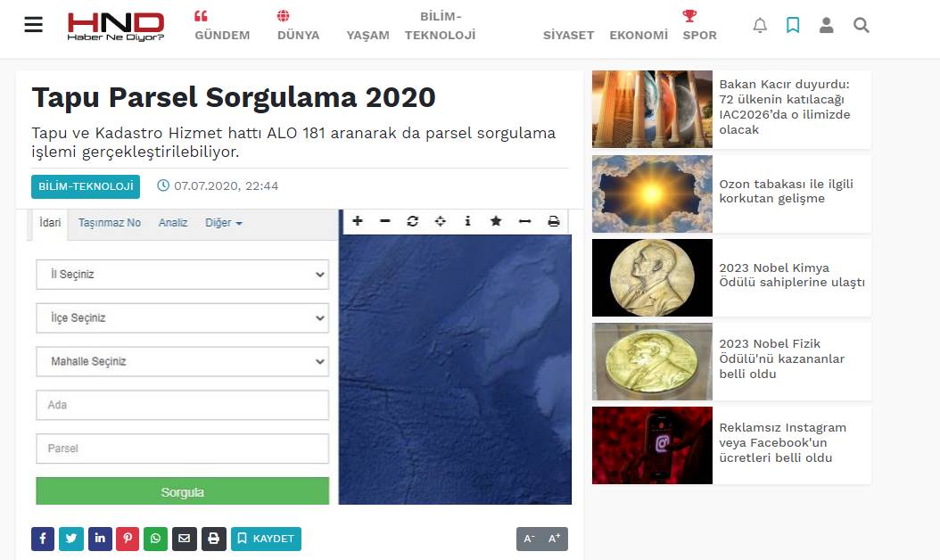940x560 pixels.
Task: Zoom in on the map with plus
Action: coord(358,220)
